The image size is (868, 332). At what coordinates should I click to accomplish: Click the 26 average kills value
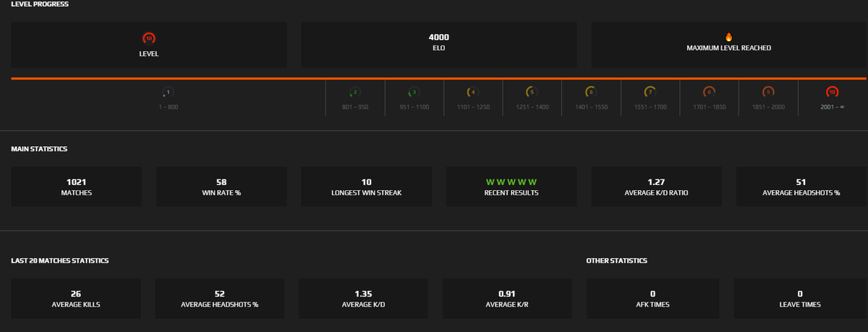point(76,294)
